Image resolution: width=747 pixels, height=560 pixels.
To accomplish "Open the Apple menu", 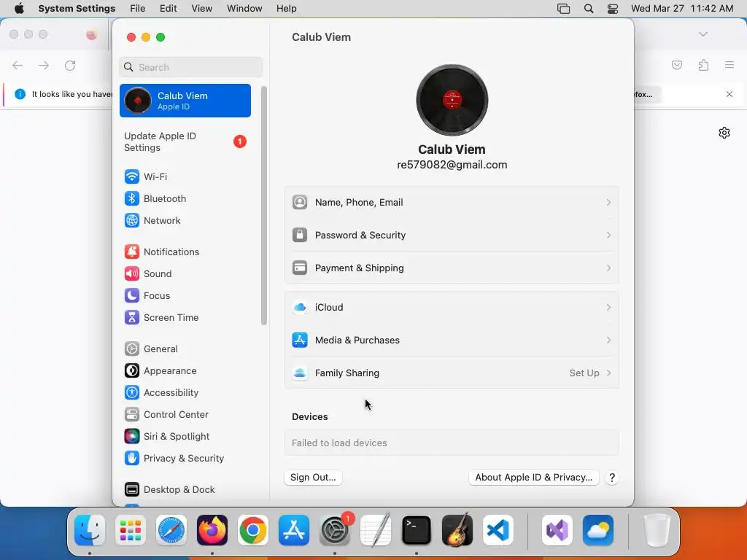I will (19, 9).
